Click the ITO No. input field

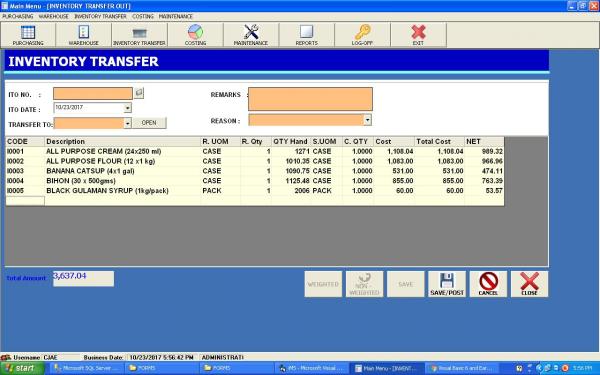93,93
